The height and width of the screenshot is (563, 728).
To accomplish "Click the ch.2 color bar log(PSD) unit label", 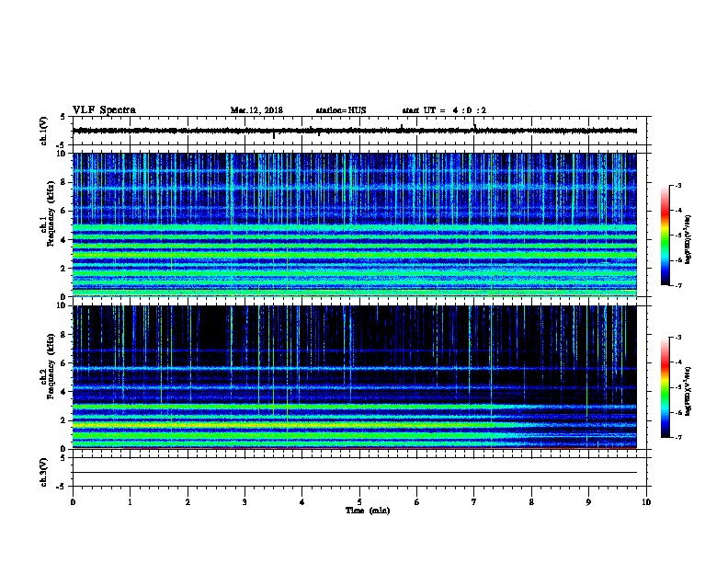I will [688, 392].
